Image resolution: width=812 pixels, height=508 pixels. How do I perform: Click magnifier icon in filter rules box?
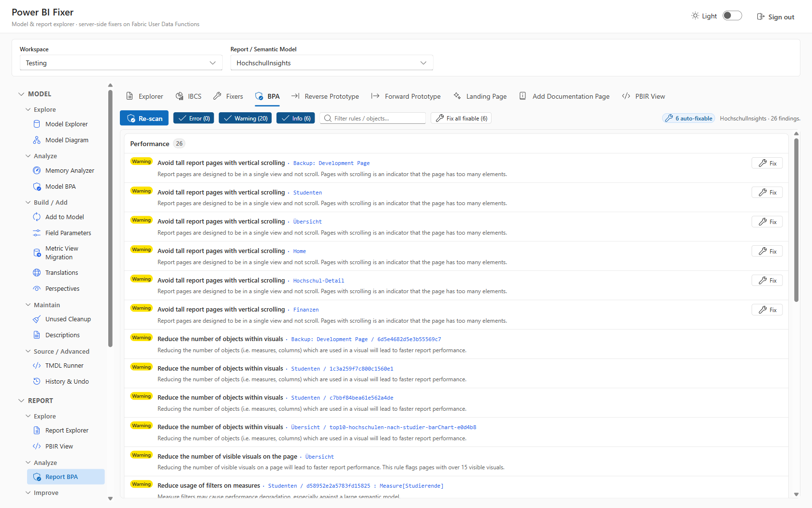tap(328, 118)
